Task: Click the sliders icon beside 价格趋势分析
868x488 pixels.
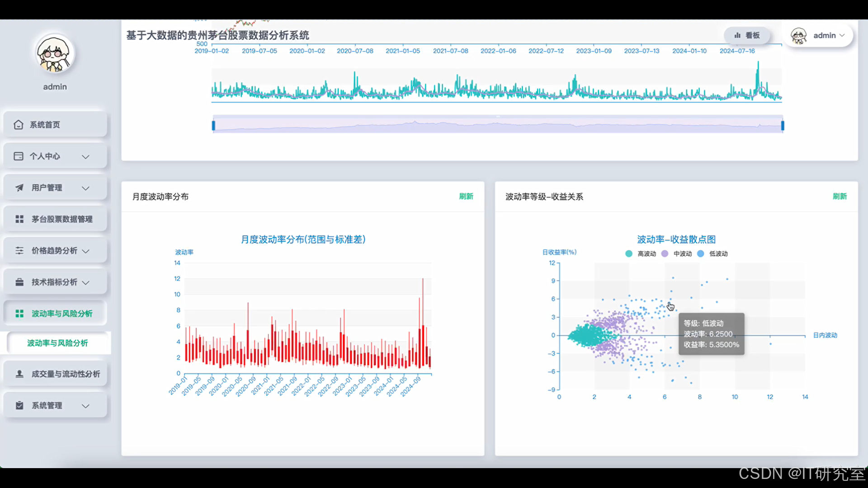Action: (19, 250)
